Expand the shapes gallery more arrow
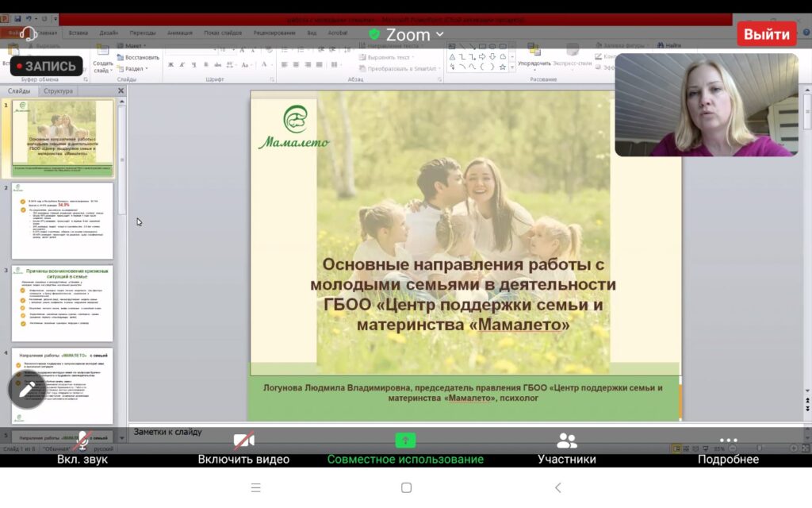812x508 pixels. point(512,67)
